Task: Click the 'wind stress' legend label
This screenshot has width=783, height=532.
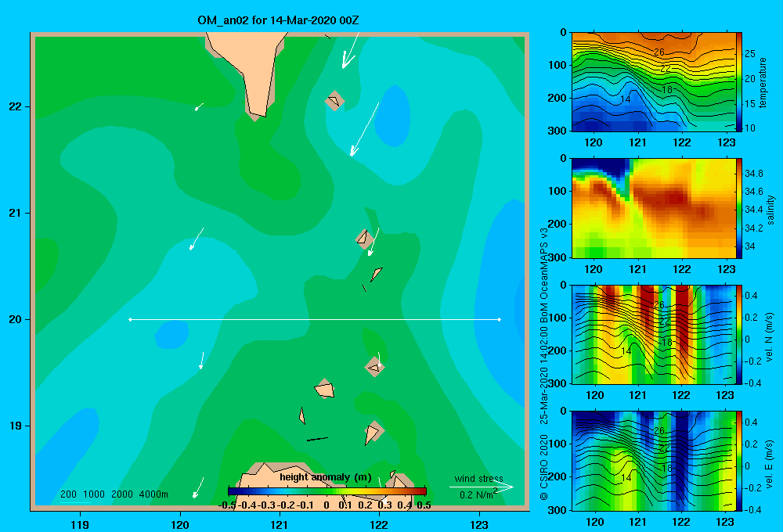Action: click(479, 479)
